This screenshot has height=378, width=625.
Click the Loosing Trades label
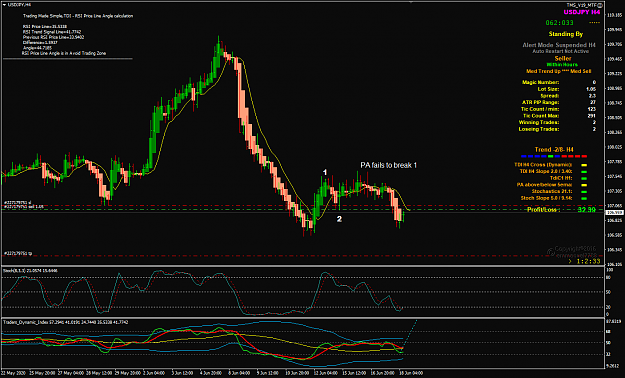click(x=539, y=129)
